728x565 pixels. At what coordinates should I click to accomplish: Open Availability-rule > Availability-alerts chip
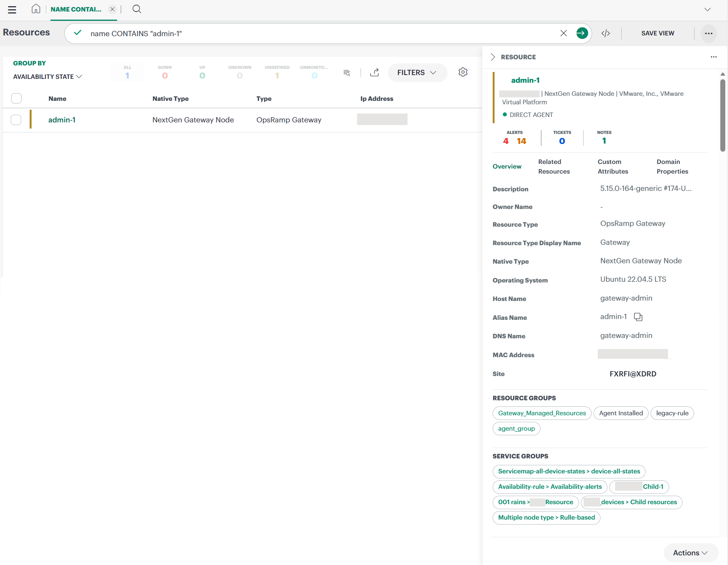pos(550,486)
